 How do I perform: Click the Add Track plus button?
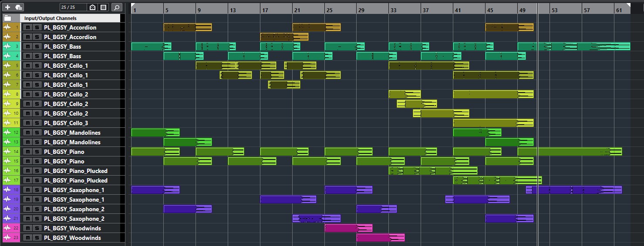(x=7, y=7)
